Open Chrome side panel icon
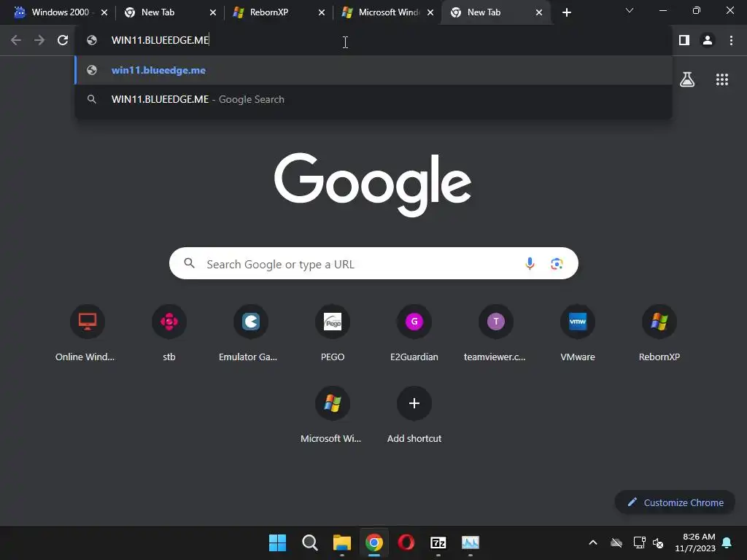747x560 pixels. pyautogui.click(x=684, y=41)
